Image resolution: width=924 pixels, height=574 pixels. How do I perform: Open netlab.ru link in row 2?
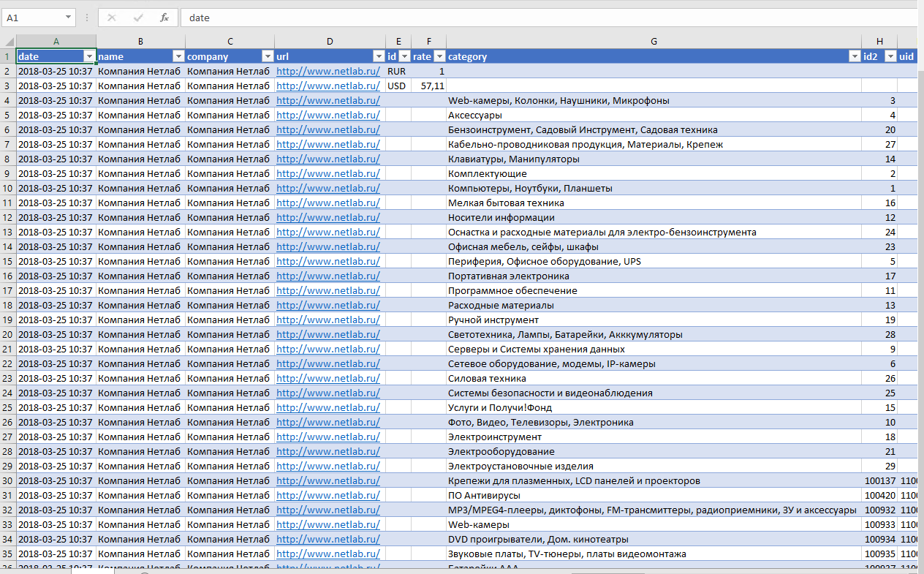pos(328,71)
